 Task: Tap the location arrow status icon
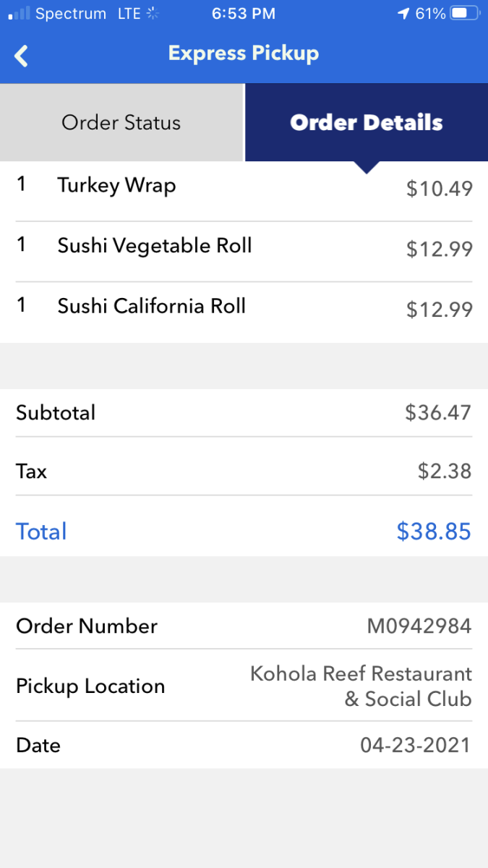pyautogui.click(x=403, y=14)
